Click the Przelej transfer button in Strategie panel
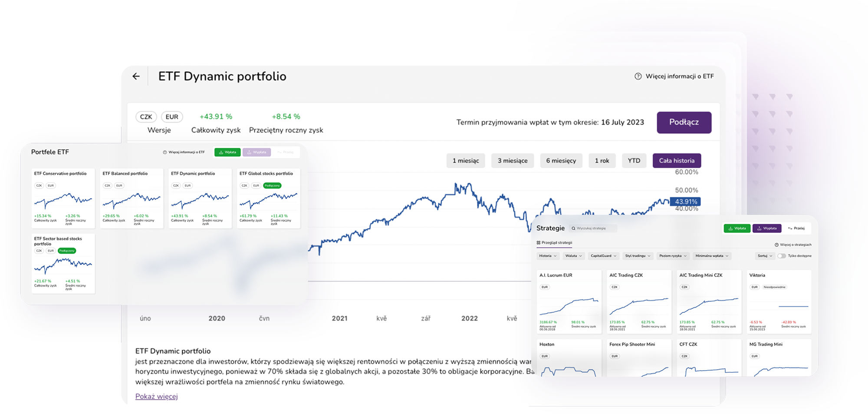The image size is (868, 414). tap(796, 228)
